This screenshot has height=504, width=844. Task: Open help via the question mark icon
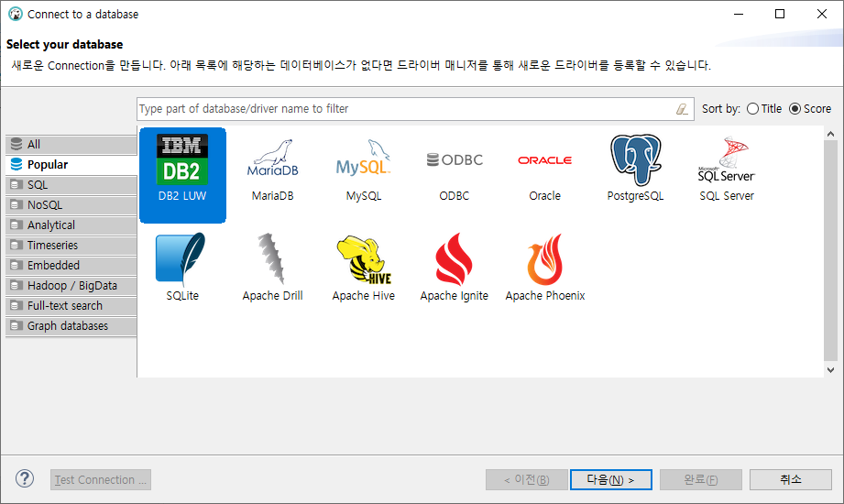coord(25,478)
